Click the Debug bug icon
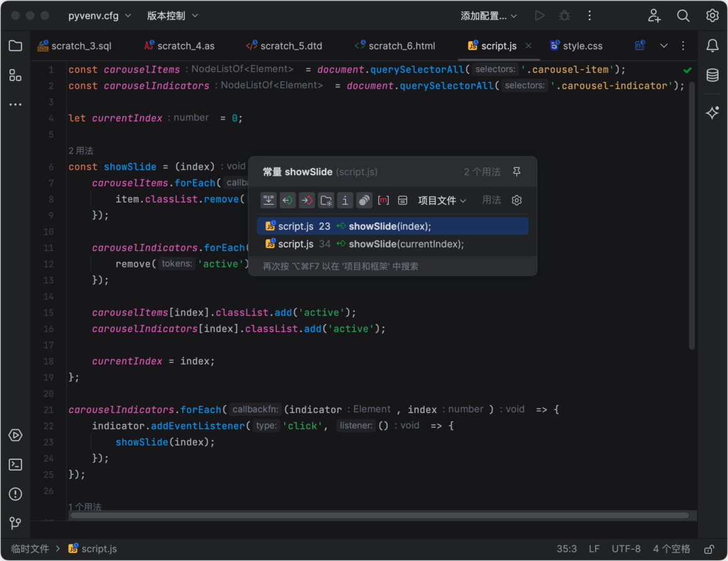728x561 pixels. (x=565, y=16)
